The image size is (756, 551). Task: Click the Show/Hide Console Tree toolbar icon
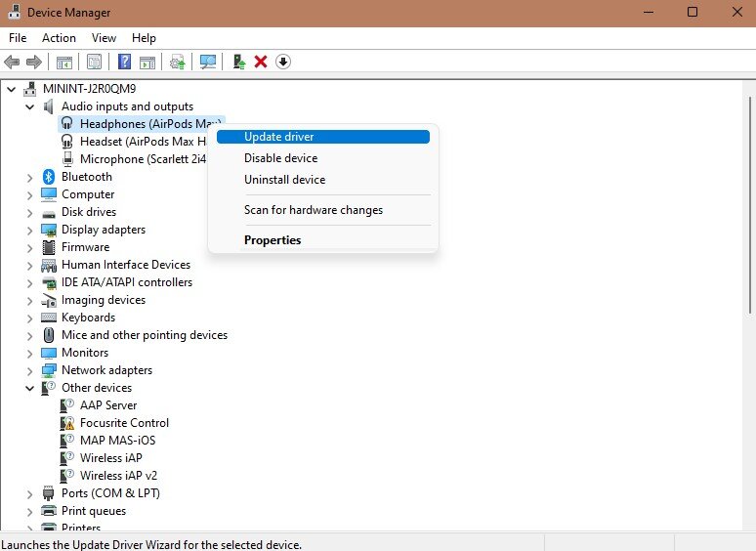(x=64, y=62)
